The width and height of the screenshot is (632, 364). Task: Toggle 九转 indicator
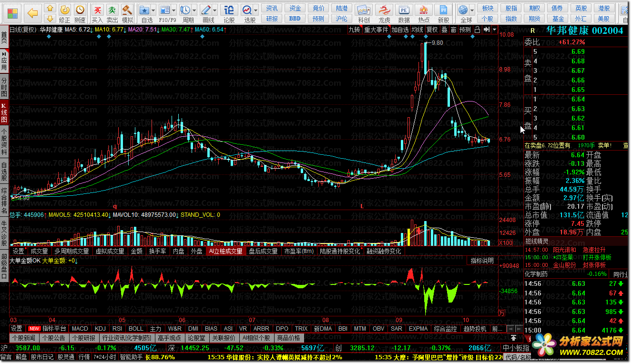click(x=354, y=30)
